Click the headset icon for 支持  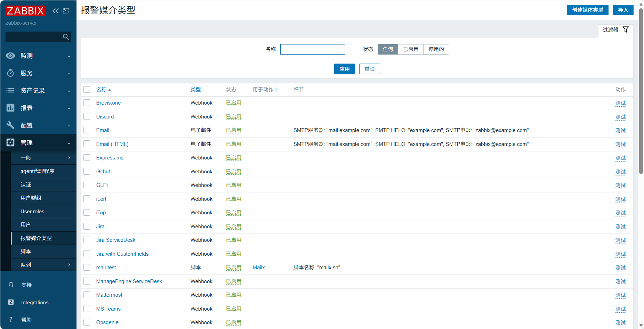(x=11, y=285)
